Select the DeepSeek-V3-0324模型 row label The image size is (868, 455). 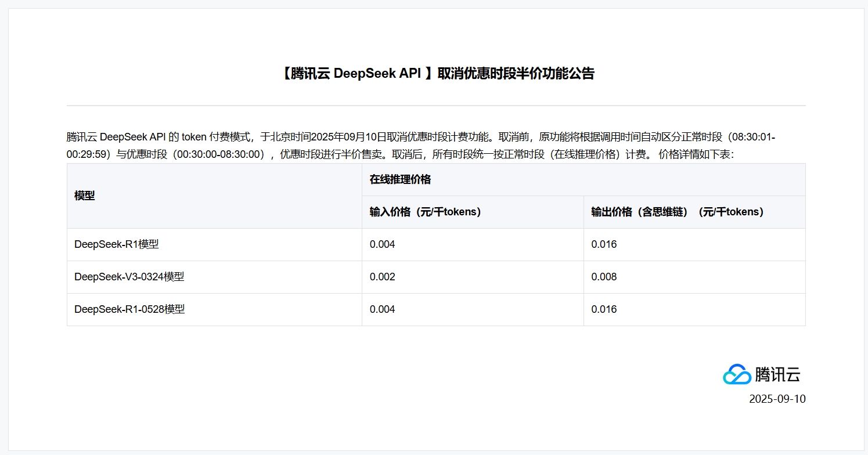tap(129, 277)
